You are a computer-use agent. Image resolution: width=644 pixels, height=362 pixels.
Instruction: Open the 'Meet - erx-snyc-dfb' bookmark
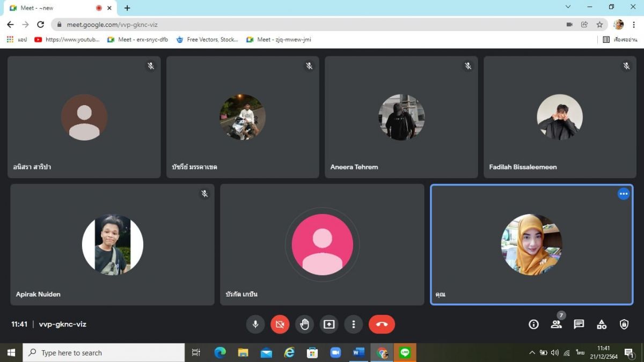[x=137, y=40]
